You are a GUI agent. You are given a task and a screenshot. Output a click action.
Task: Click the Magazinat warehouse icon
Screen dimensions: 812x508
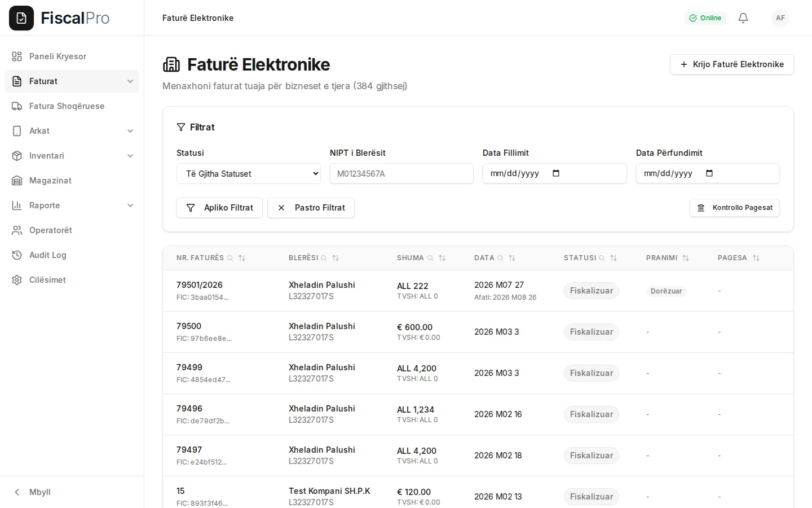tap(17, 181)
